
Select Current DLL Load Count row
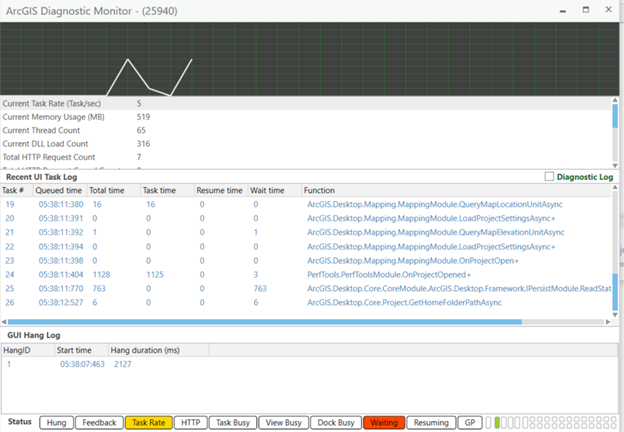tap(306, 144)
